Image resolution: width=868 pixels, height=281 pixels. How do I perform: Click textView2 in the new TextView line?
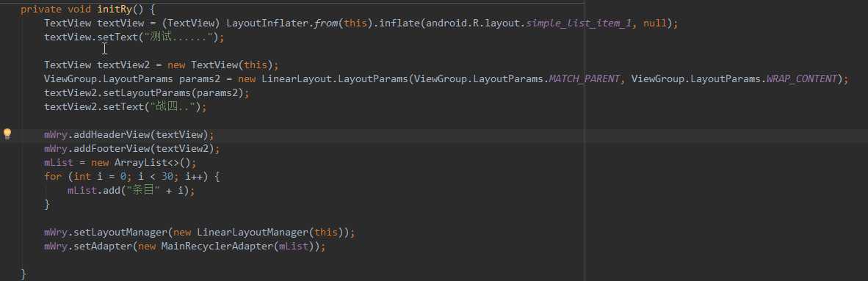point(123,65)
